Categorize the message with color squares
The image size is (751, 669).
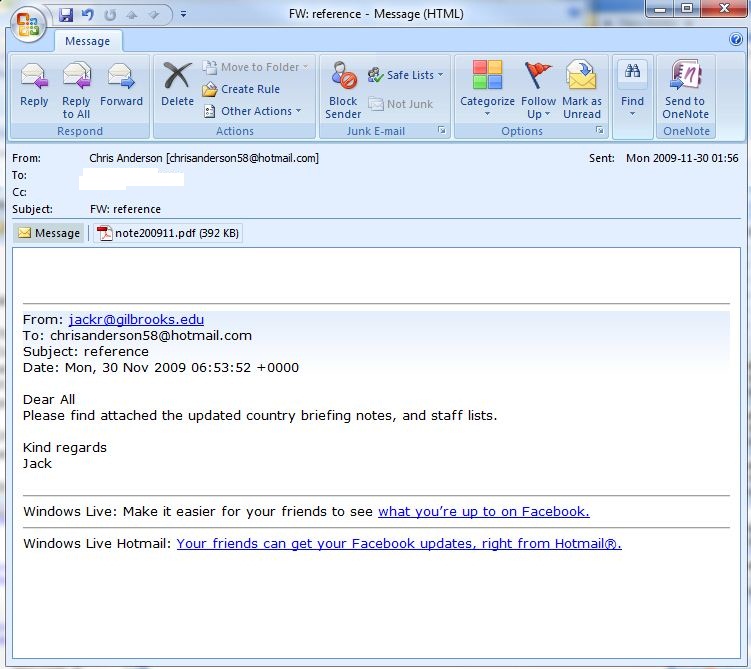click(x=487, y=75)
